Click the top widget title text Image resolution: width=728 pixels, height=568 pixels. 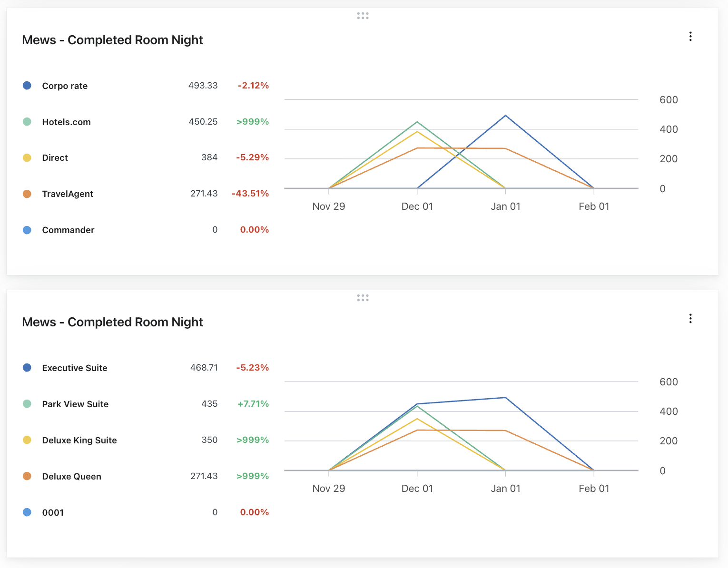tap(112, 40)
